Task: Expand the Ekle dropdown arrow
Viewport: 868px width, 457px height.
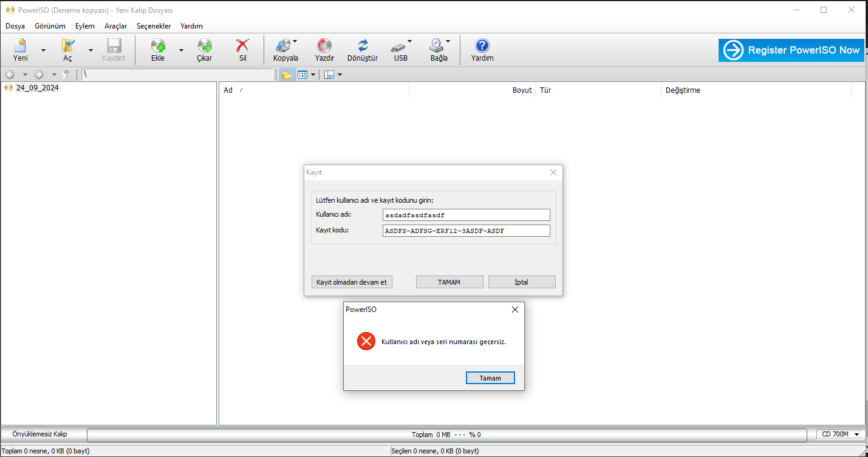Action: [181, 50]
